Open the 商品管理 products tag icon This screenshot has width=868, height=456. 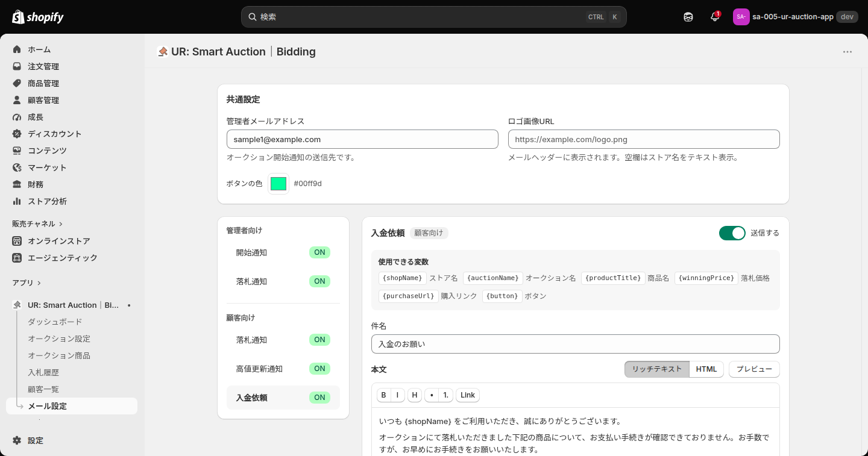pos(17,83)
